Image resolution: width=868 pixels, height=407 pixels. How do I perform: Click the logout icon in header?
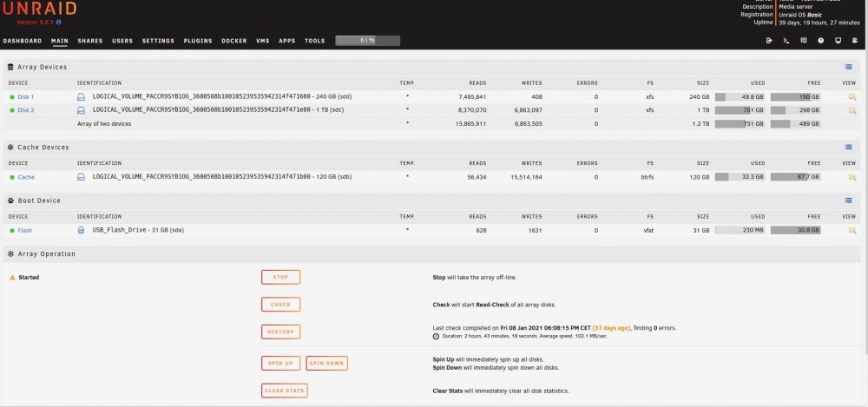pyautogui.click(x=769, y=41)
